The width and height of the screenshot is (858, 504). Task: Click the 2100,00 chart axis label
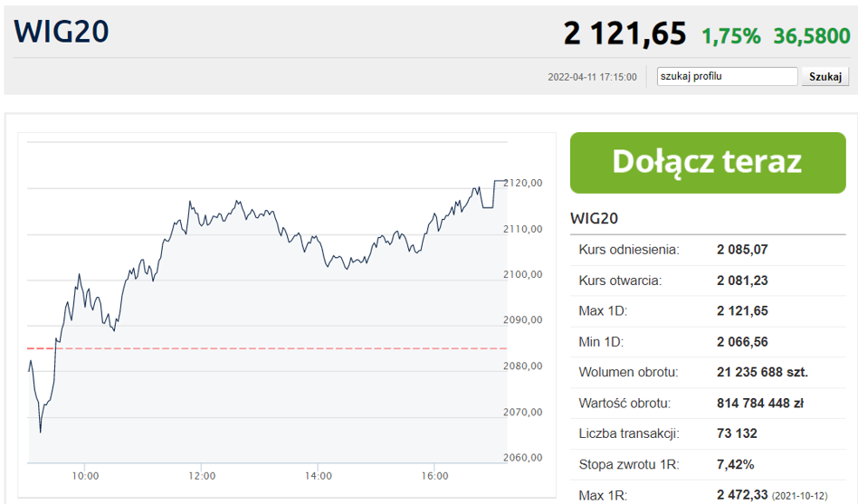click(522, 275)
